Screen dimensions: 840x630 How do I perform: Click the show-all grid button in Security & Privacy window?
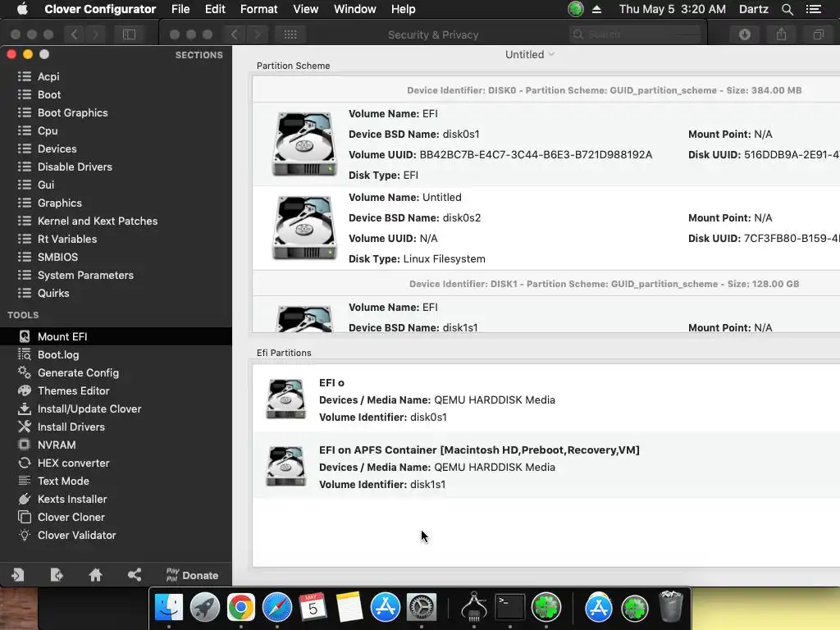point(290,34)
